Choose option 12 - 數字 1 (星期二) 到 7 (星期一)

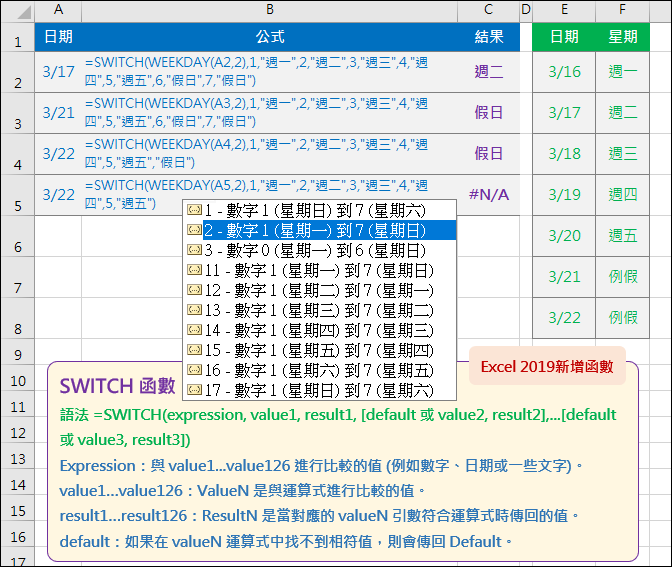(x=319, y=290)
